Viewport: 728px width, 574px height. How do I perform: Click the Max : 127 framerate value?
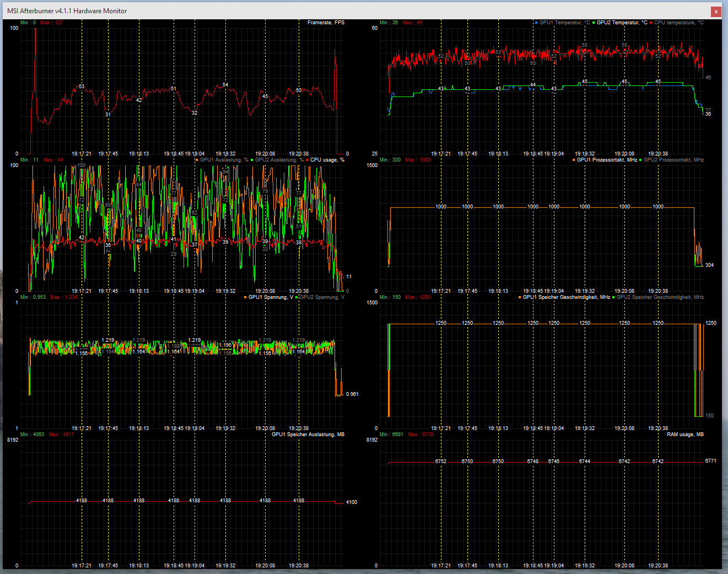(52, 23)
